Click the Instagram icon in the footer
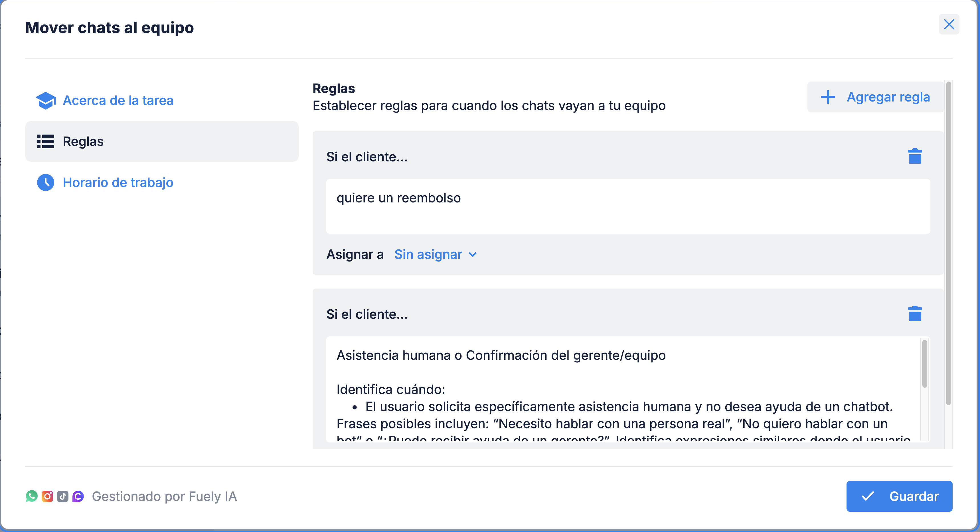The width and height of the screenshot is (980, 532). point(47,496)
